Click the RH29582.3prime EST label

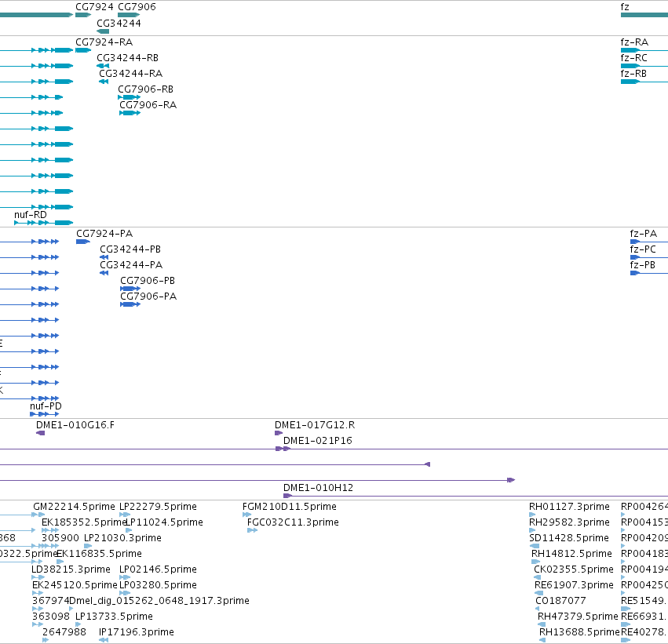click(x=569, y=522)
